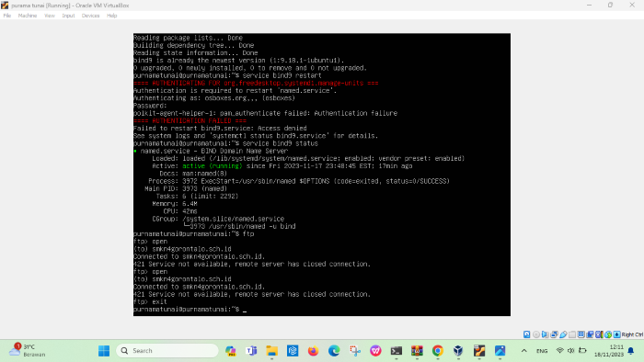Minimize the VirtualBox window
The width and height of the screenshot is (644, 362).
(x=589, y=5)
